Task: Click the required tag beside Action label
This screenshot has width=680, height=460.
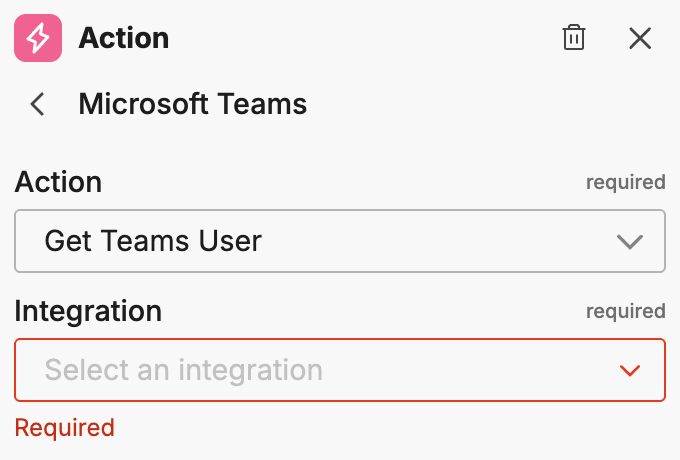Action: click(625, 182)
